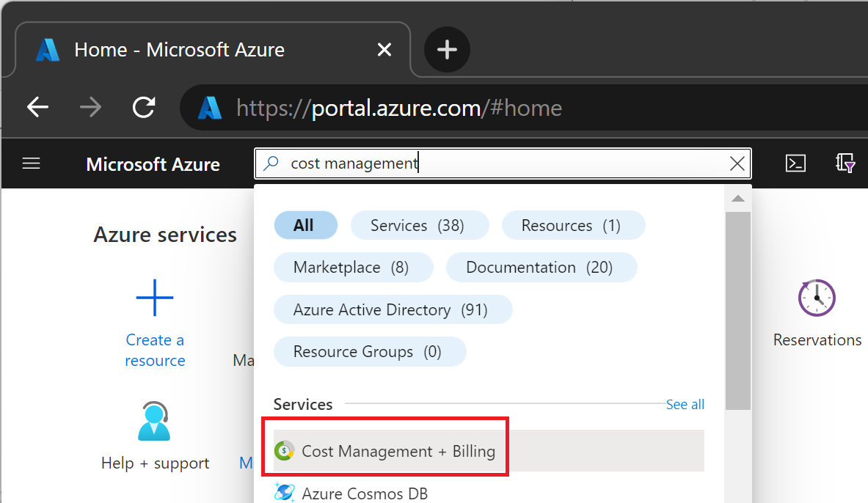
Task: Go back to the previous page
Action: tap(38, 108)
